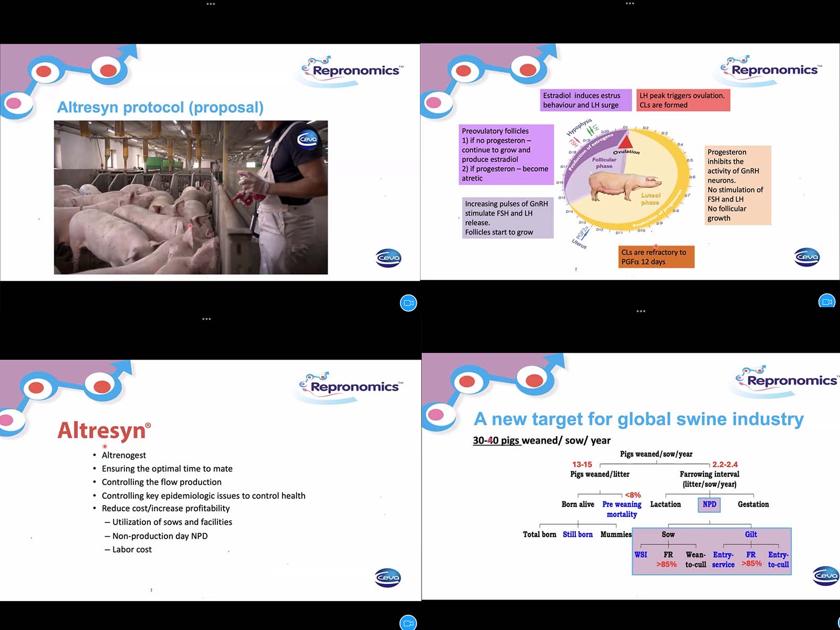Click 'Estradiol induces estrus' purple box
840x630 pixels.
(x=585, y=100)
